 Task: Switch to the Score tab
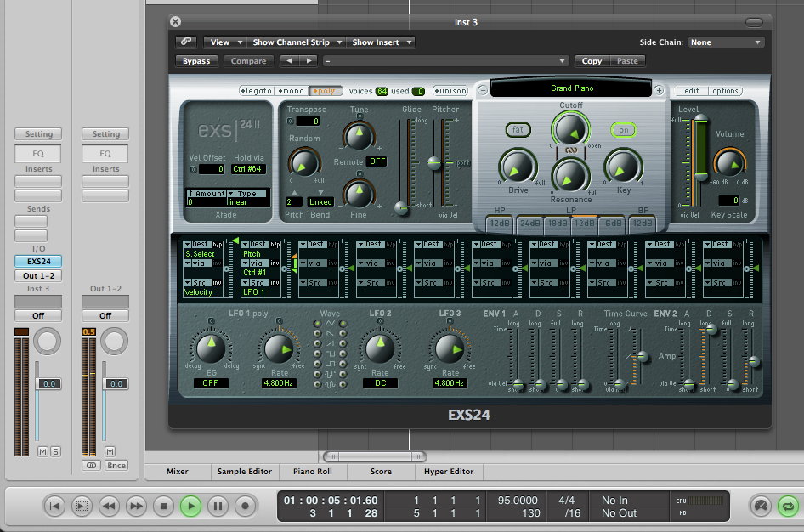click(x=381, y=472)
